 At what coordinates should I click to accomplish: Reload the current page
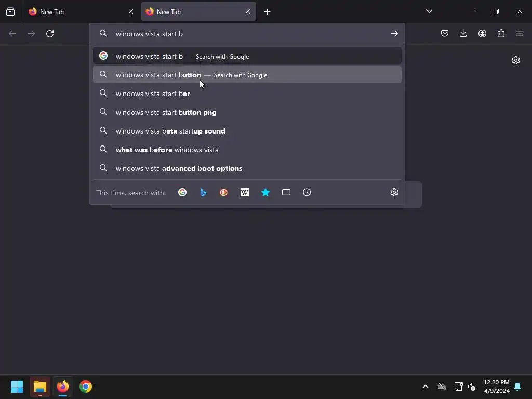50,34
